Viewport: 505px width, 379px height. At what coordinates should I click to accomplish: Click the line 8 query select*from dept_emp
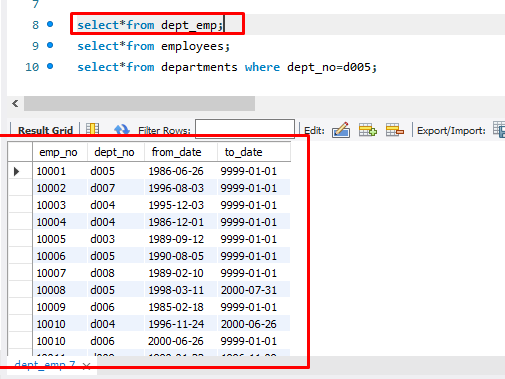coord(150,25)
